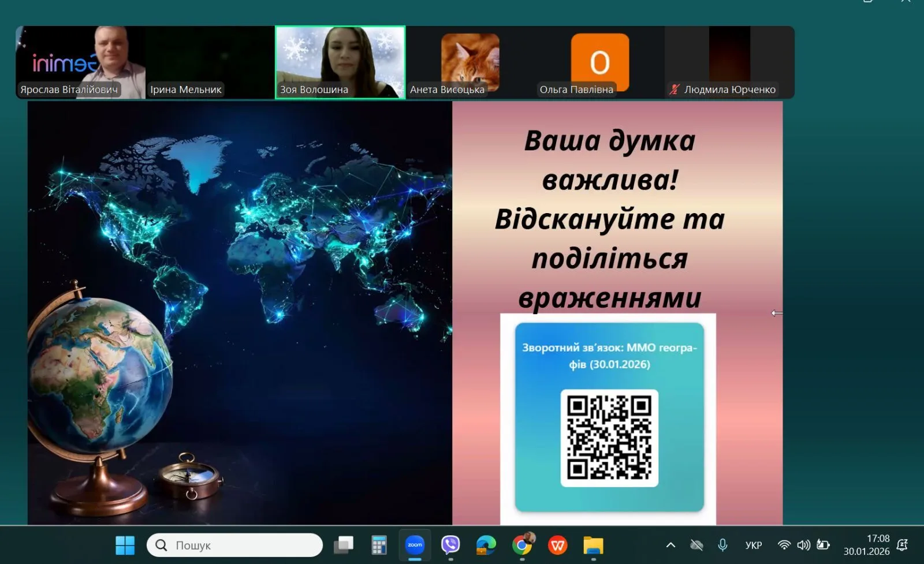Open the battery status tray icon
This screenshot has height=564, width=924.
coord(824,545)
